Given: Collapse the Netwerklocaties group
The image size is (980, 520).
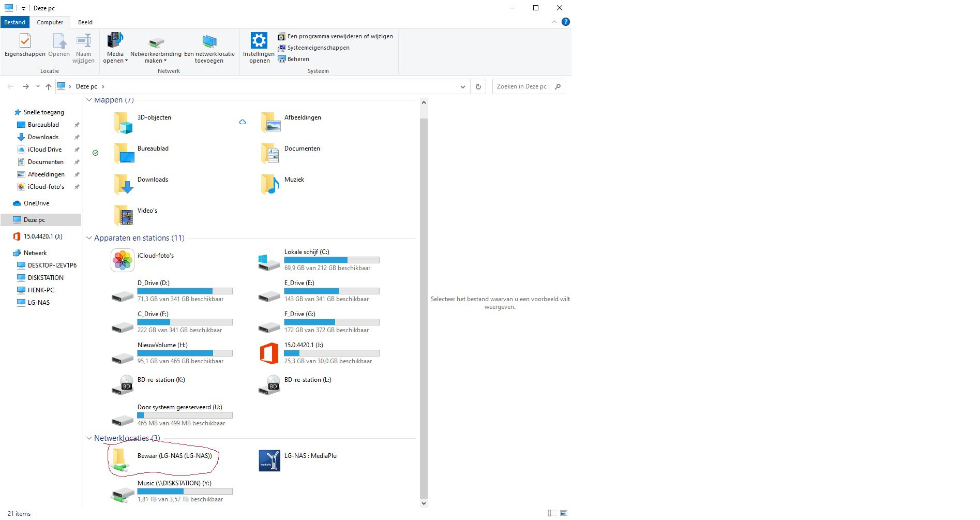Looking at the screenshot, I should click(89, 438).
